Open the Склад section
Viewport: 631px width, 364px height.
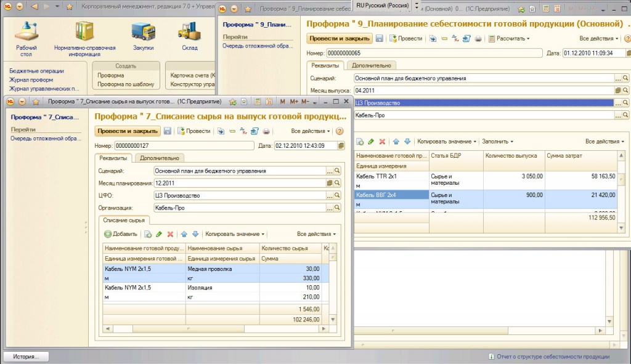pyautogui.click(x=190, y=36)
